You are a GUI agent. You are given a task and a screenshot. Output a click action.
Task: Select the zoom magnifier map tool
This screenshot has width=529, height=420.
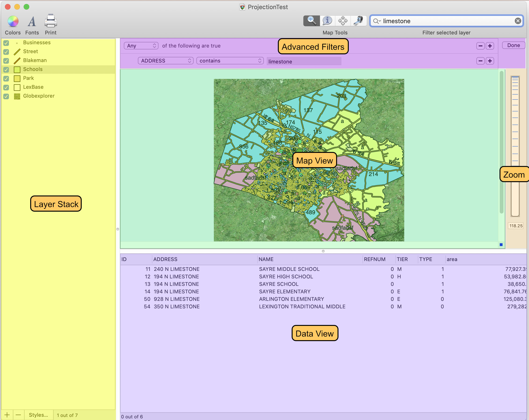(x=311, y=21)
